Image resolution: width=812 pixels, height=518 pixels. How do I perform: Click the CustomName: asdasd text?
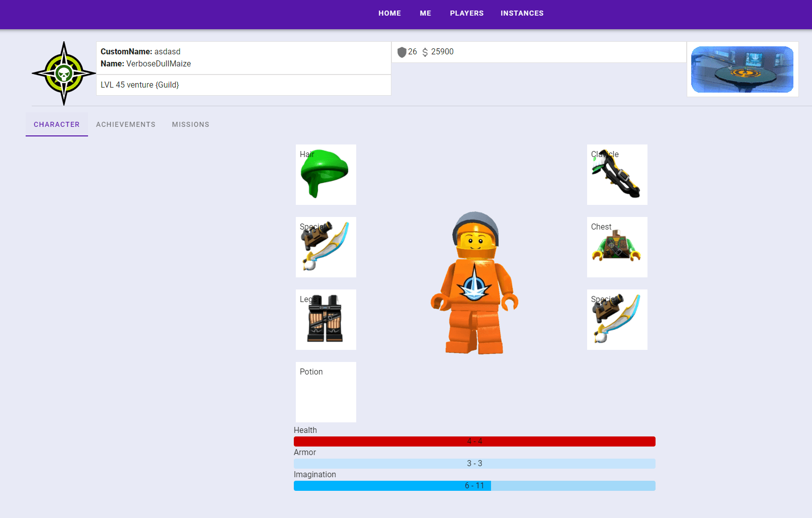click(140, 51)
